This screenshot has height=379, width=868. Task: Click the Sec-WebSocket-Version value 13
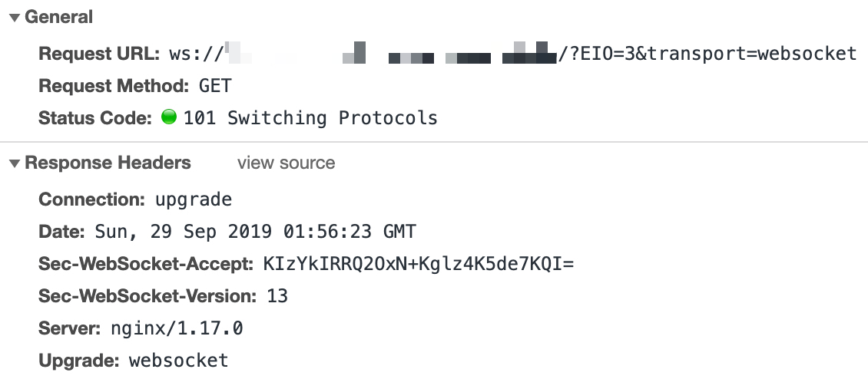[x=277, y=296]
